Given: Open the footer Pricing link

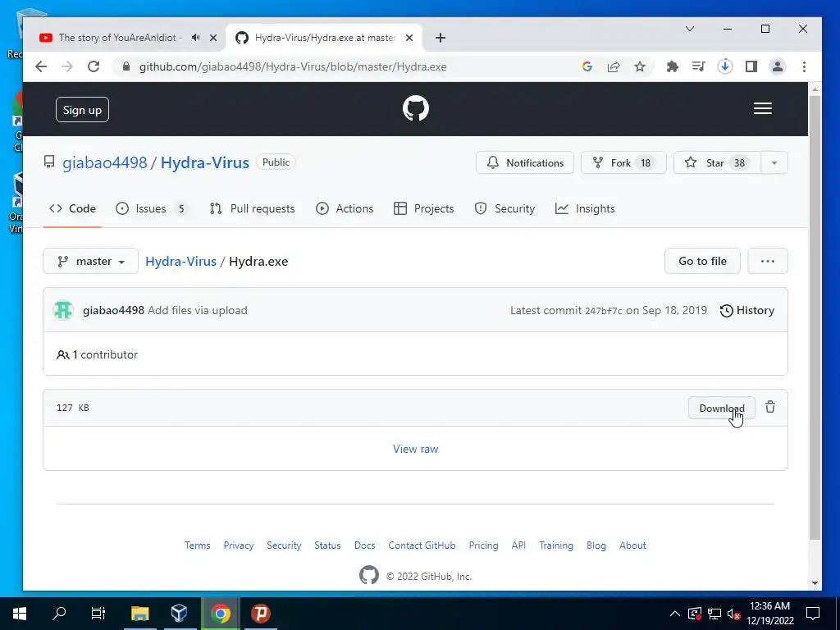Looking at the screenshot, I should [483, 546].
